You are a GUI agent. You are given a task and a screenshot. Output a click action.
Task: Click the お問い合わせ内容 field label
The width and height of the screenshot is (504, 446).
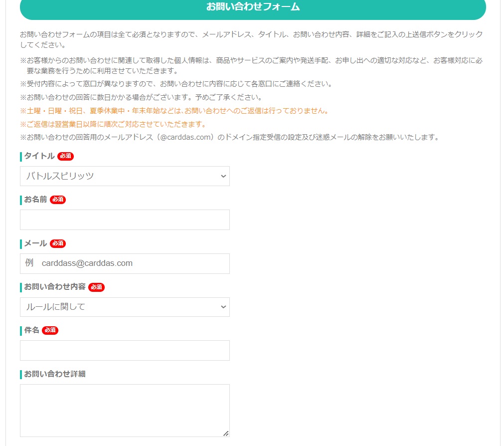[x=55, y=287]
